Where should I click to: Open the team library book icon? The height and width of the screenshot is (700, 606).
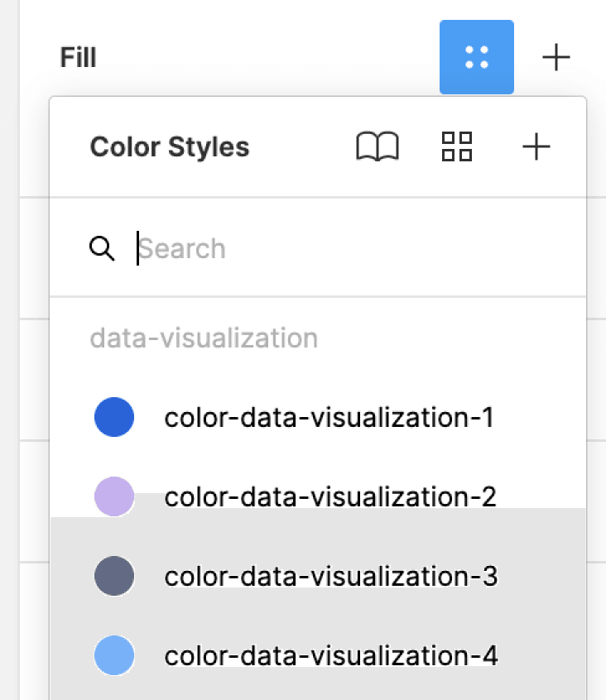coord(378,146)
